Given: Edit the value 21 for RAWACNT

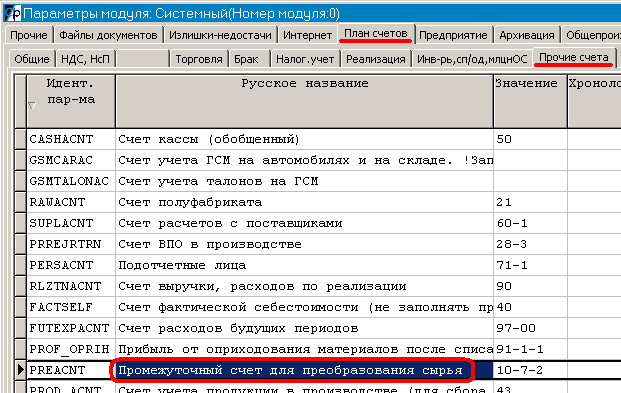Looking at the screenshot, I should [530, 202].
